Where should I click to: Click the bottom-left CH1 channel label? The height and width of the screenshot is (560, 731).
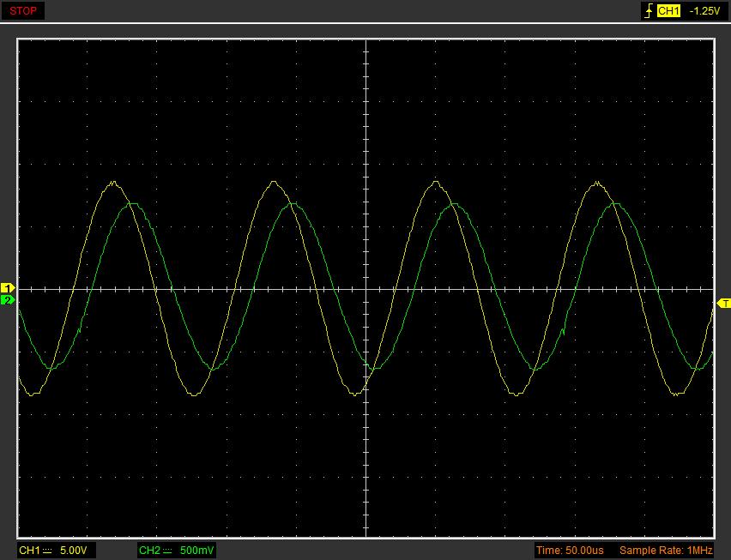pos(29,550)
